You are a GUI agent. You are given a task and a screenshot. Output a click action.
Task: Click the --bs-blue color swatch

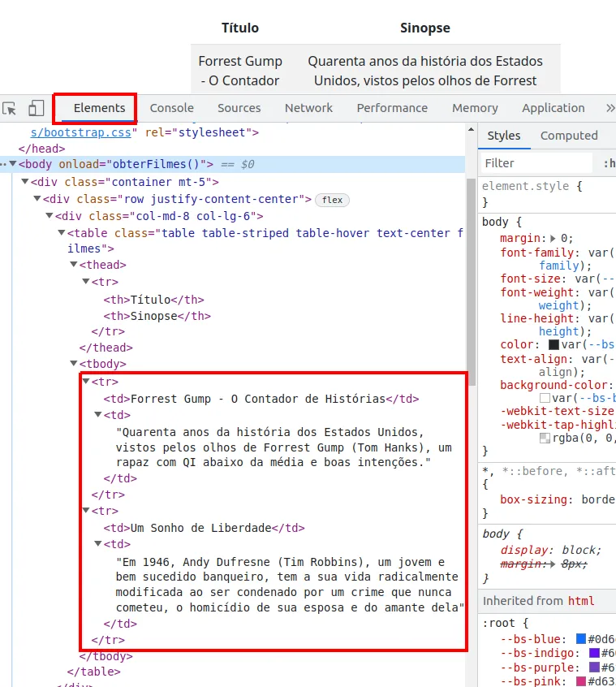pyautogui.click(x=581, y=639)
